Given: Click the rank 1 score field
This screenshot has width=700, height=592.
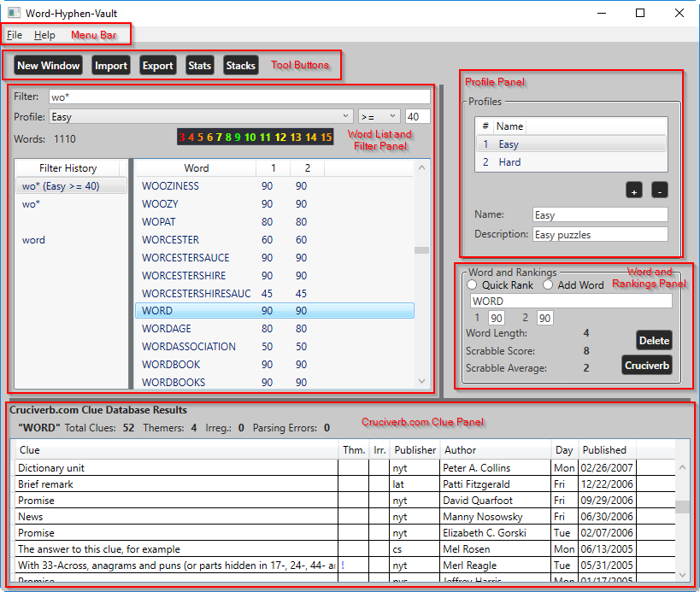Looking at the screenshot, I should [x=497, y=318].
